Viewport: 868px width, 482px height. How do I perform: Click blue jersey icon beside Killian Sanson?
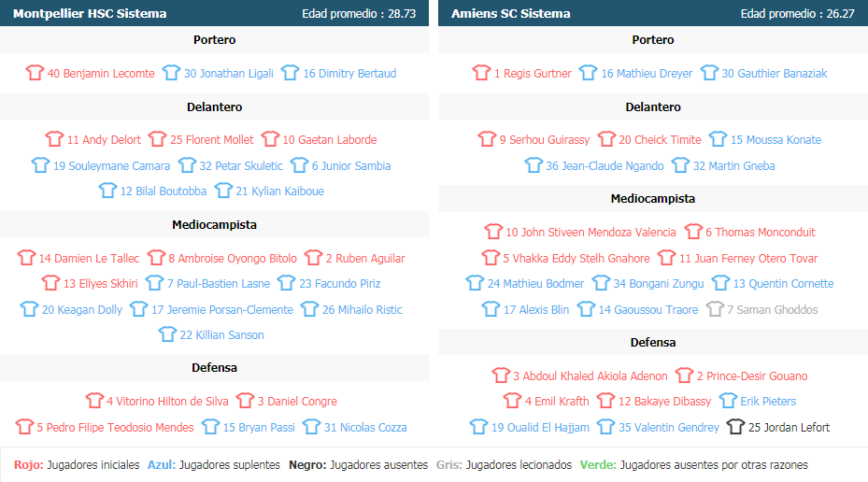(167, 334)
